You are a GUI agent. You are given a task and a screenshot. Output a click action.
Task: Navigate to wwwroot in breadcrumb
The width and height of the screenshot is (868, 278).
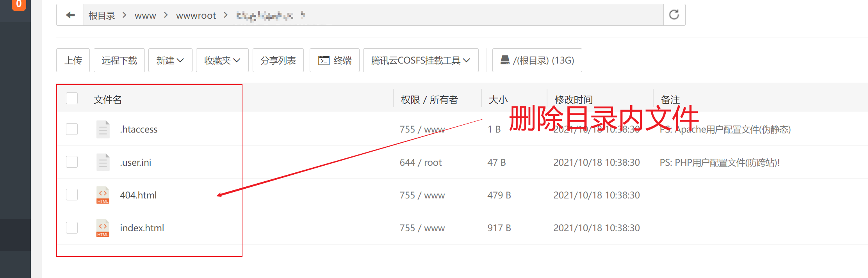click(196, 16)
